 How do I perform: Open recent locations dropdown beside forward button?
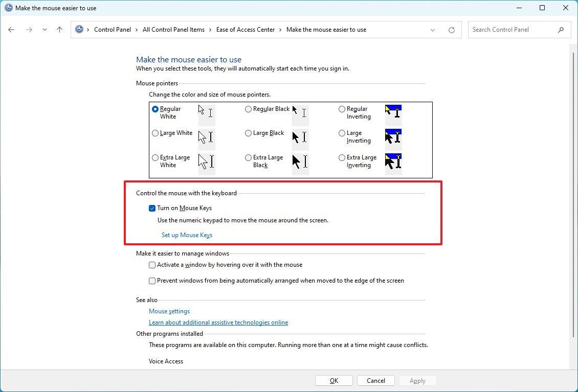(45, 30)
